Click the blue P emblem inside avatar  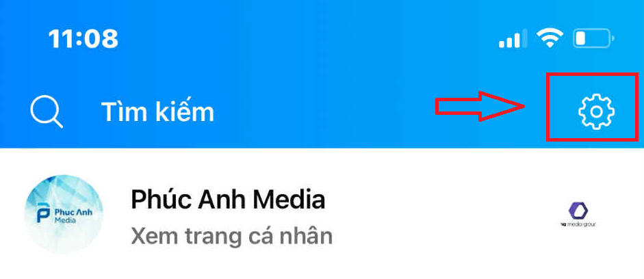(44, 213)
